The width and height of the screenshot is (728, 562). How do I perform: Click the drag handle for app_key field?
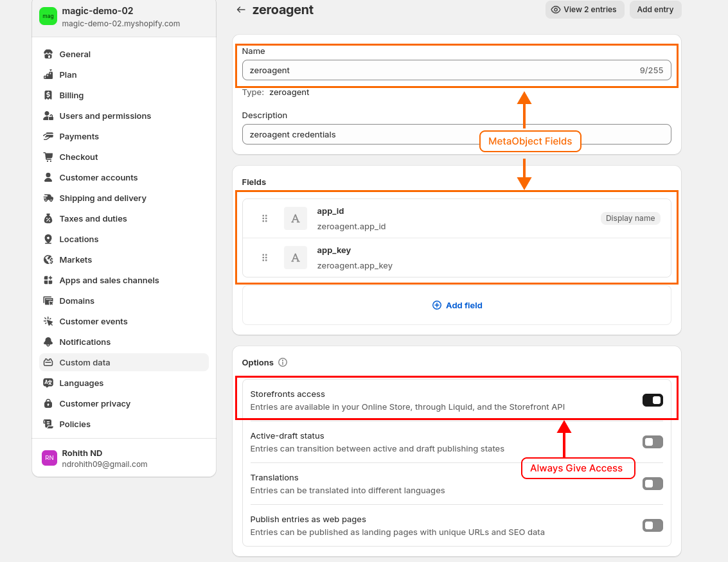click(x=265, y=258)
